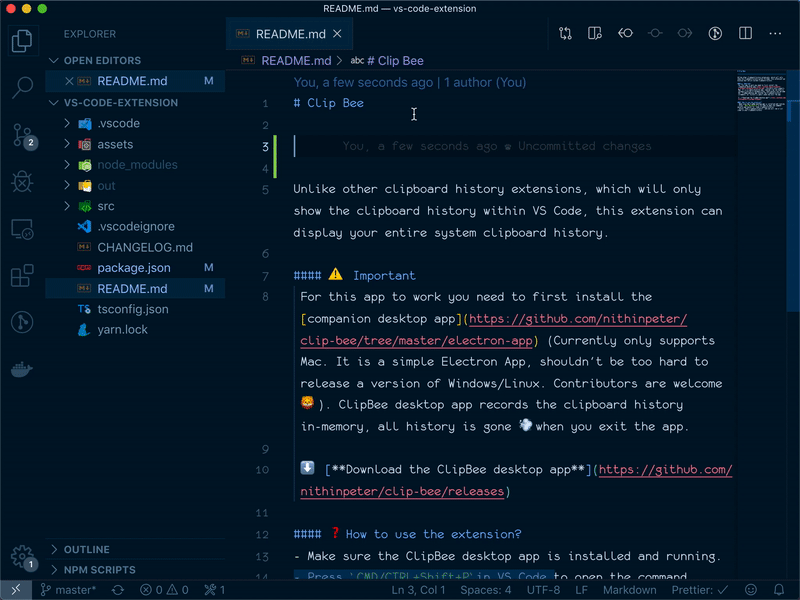The height and width of the screenshot is (600, 800).
Task: Click the tools indicator showing 1
Action: (x=214, y=590)
